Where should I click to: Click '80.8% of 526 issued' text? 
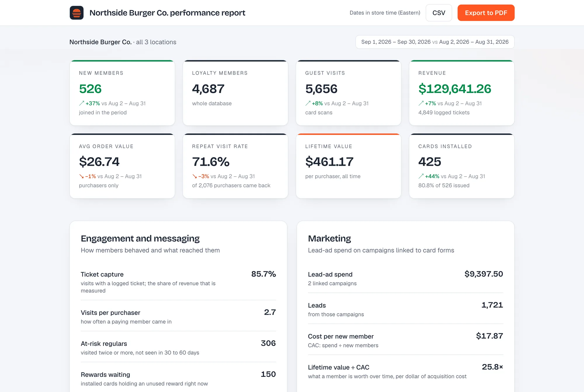(444, 185)
